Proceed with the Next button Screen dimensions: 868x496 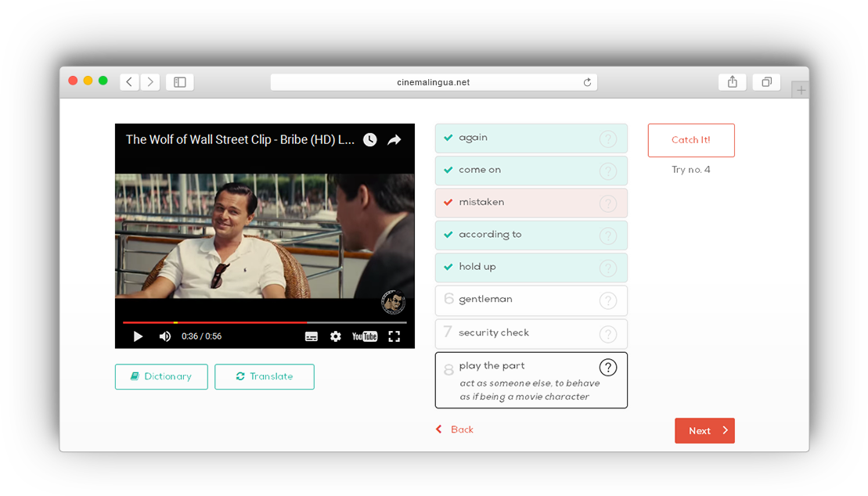[704, 431]
